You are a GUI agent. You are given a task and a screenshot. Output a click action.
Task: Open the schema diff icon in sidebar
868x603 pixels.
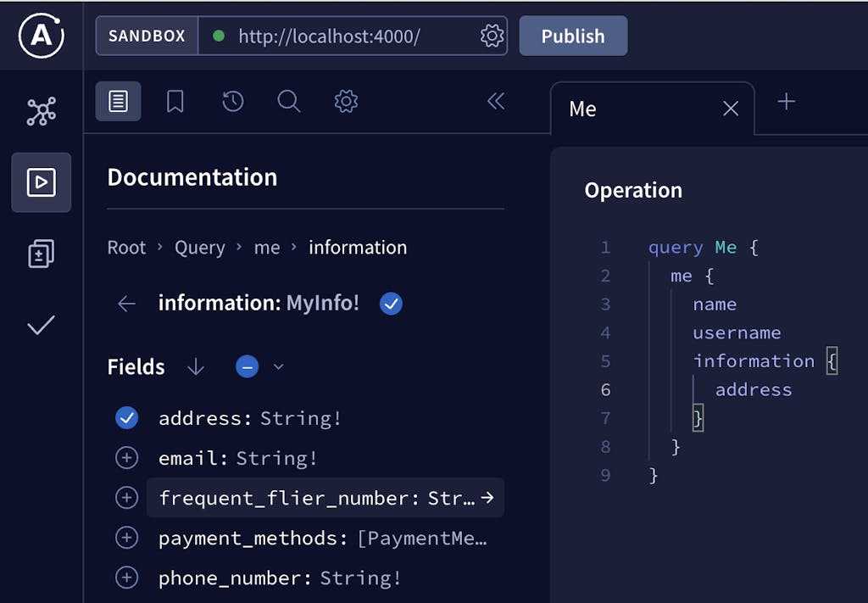[x=42, y=254]
